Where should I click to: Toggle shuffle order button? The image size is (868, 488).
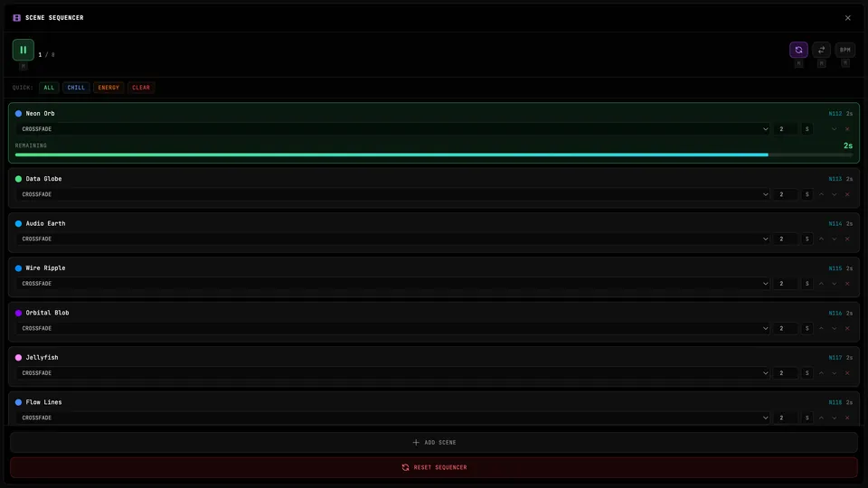click(x=822, y=50)
